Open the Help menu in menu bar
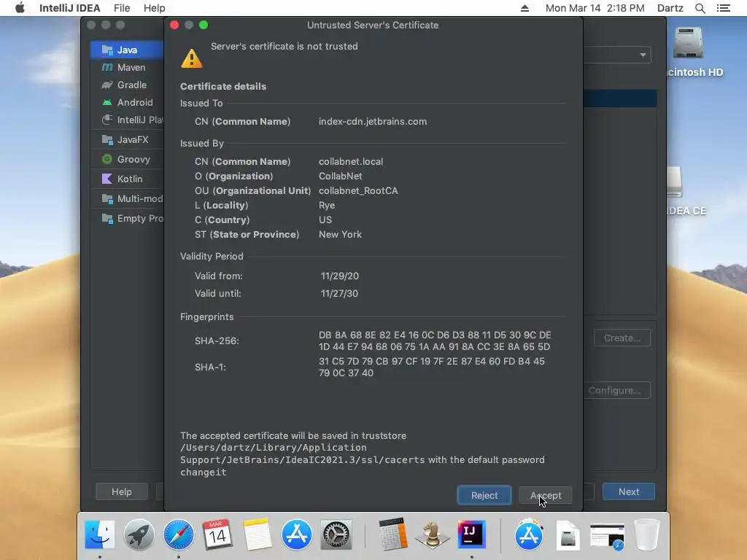The width and height of the screenshot is (747, 560). tap(155, 8)
